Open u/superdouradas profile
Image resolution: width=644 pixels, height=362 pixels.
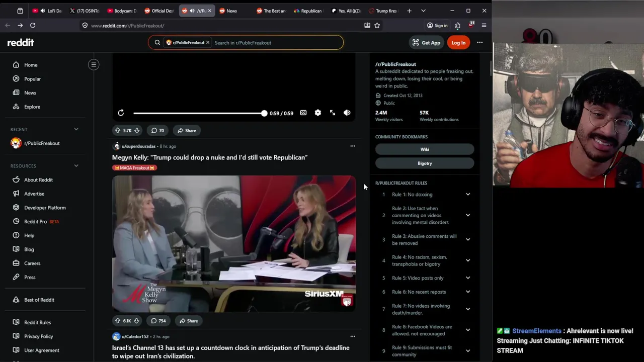pos(138,146)
